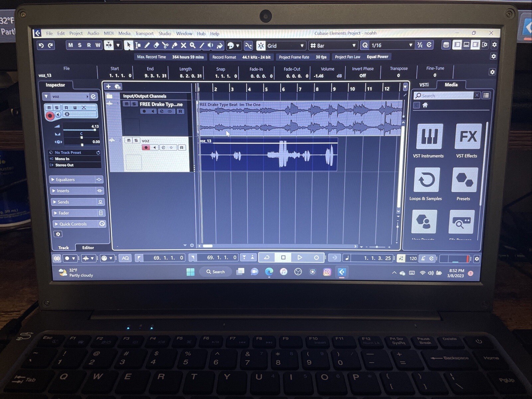Image resolution: width=532 pixels, height=399 pixels.
Task: Open the Project menu
Action: 76,33
